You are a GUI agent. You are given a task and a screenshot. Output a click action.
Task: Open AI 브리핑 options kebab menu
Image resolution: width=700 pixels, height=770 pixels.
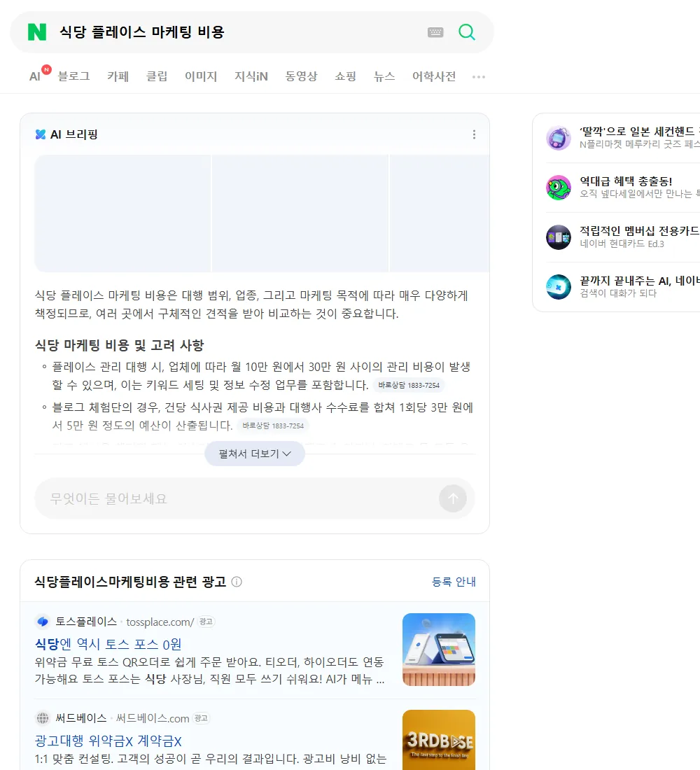tap(474, 134)
